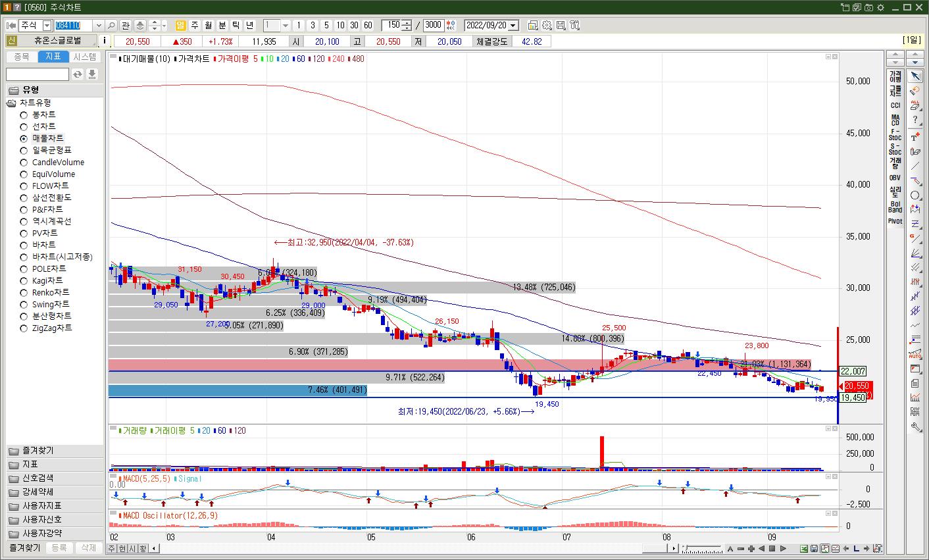Click the L line toggle icon
929x560 pixels.
(856, 549)
